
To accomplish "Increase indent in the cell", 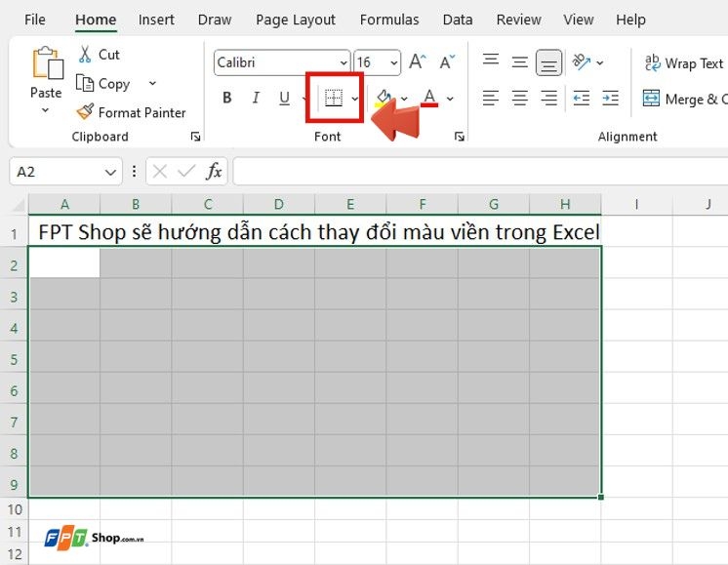I will click(610, 98).
